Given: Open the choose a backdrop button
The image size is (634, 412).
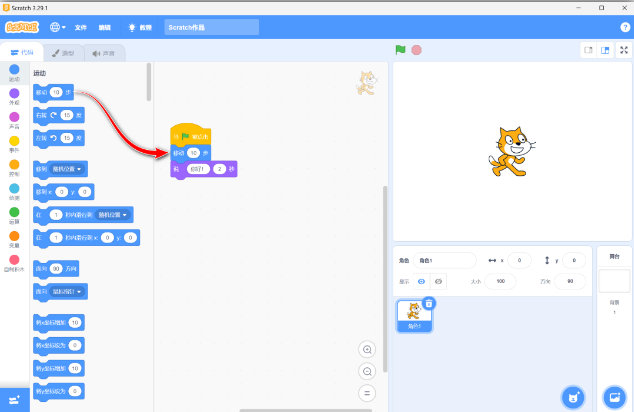Looking at the screenshot, I should tap(614, 396).
